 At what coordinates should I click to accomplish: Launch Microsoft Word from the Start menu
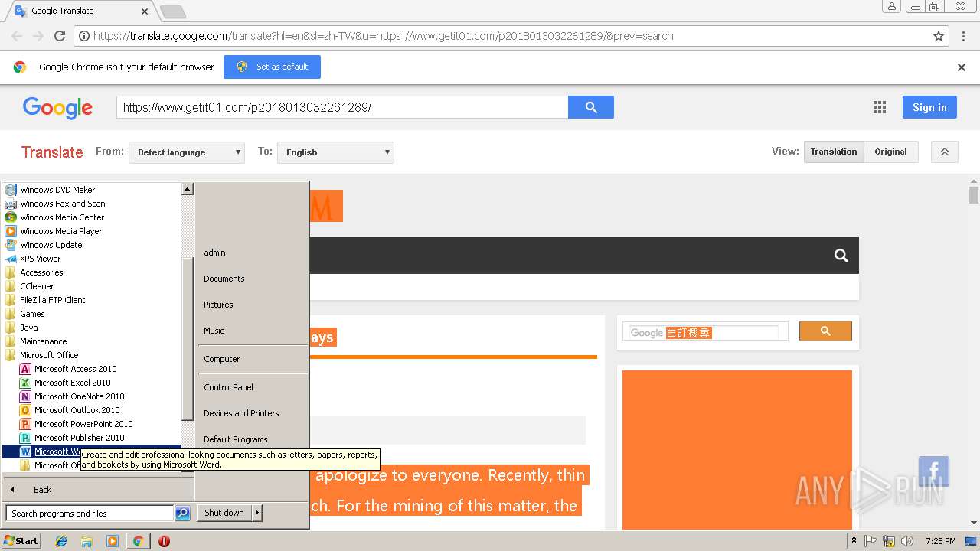click(57, 452)
